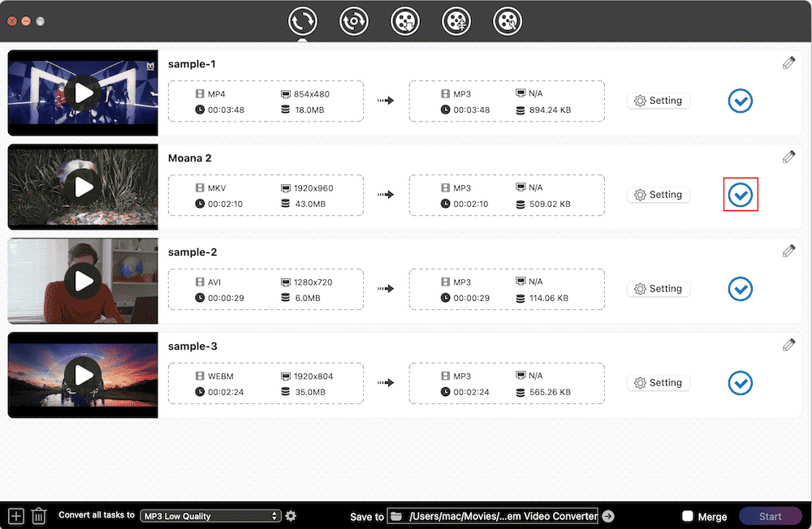Edit sample-2 with the pencil icon
Screen dimensions: 812x529
tap(788, 251)
